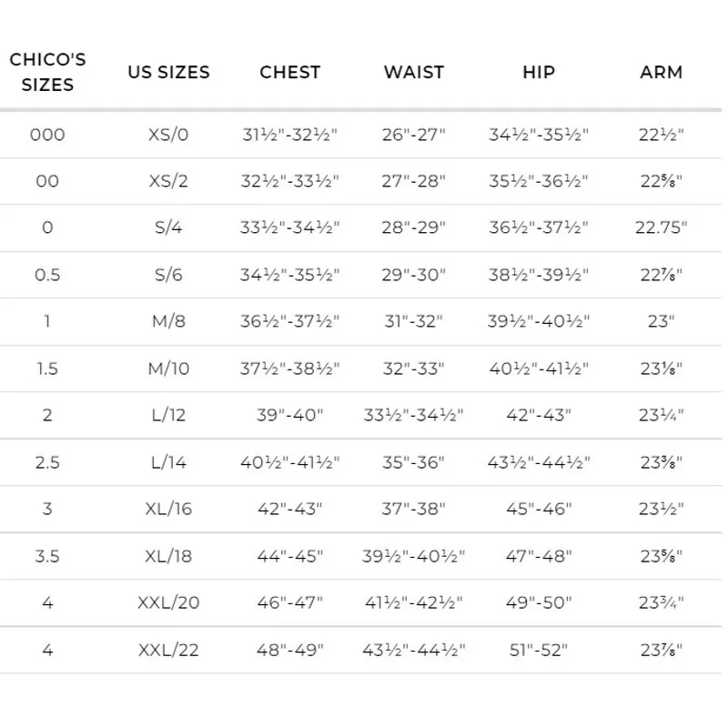Viewport: 728px width, 728px height.
Task: Click the CHICO'S SIZES column header
Action: pyautogui.click(x=47, y=72)
